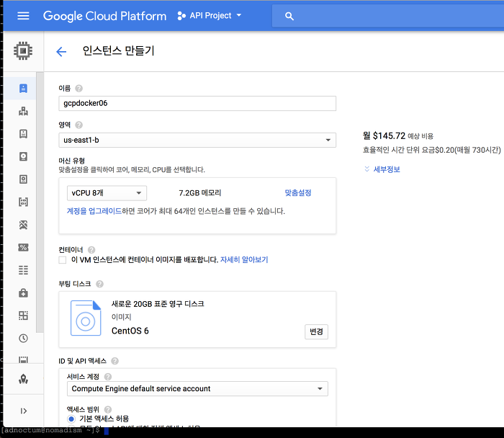The width and height of the screenshot is (504, 438).
Task: Open Operations clock icon in sidebar
Action: pyautogui.click(x=23, y=339)
